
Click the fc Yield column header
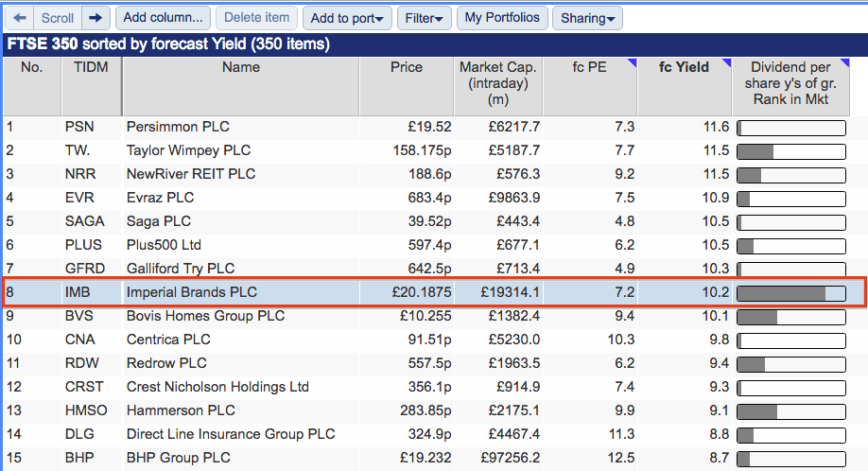point(685,86)
